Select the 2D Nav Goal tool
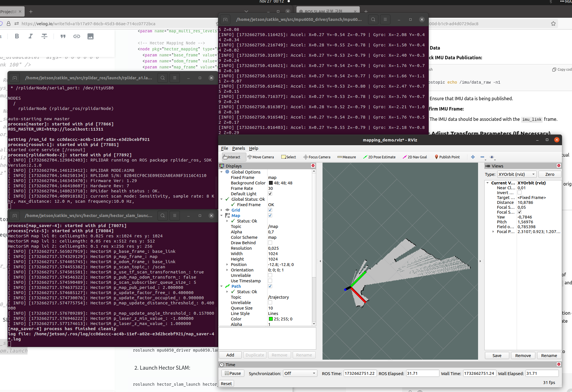 click(415, 157)
